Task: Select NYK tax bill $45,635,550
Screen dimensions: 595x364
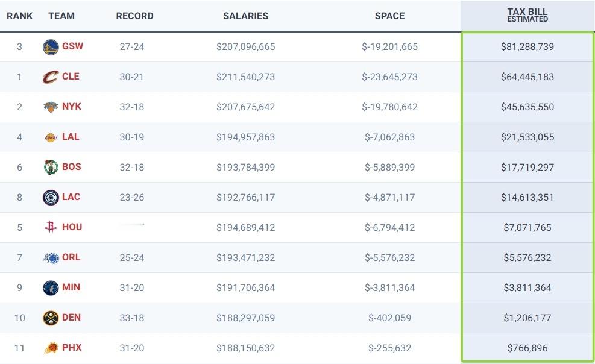Action: pos(527,107)
